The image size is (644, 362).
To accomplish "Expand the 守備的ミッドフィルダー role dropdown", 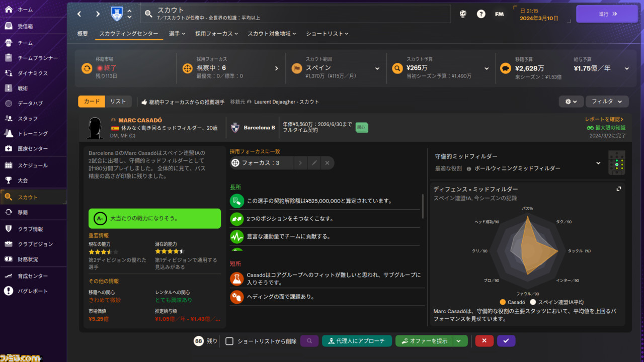I will [x=598, y=163].
